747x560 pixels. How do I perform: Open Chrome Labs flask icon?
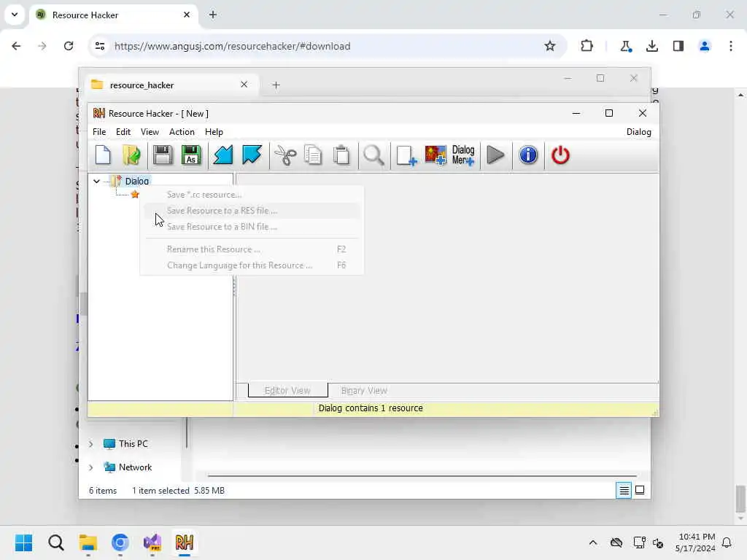[625, 46]
